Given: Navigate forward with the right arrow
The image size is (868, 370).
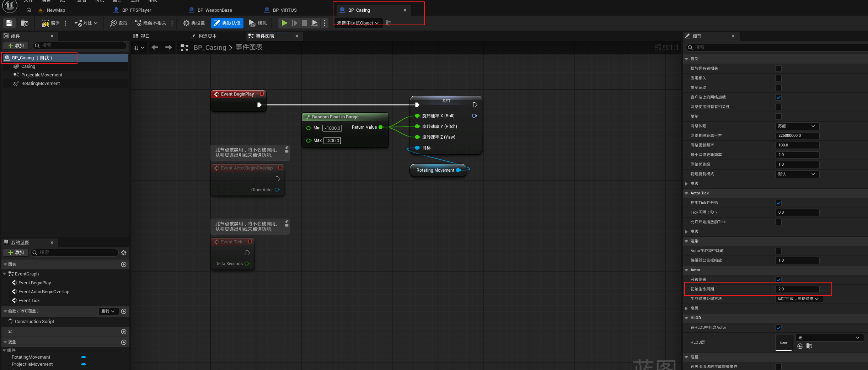Looking at the screenshot, I should (x=168, y=47).
